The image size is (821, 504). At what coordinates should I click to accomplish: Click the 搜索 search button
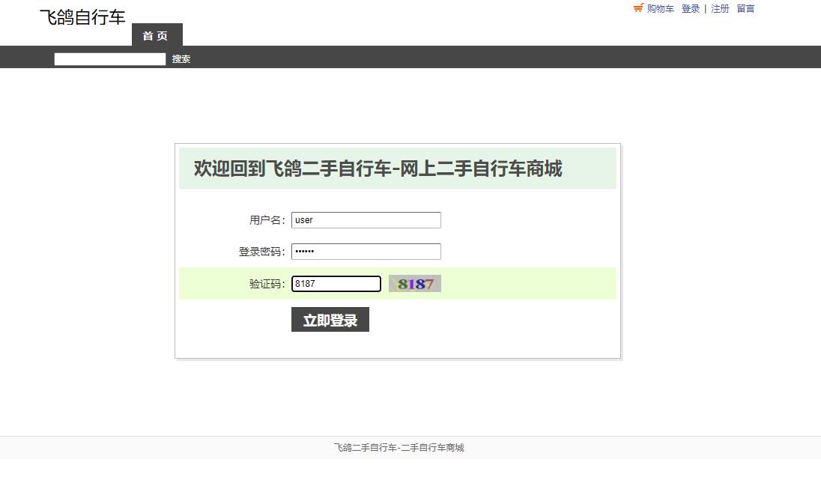tap(180, 58)
